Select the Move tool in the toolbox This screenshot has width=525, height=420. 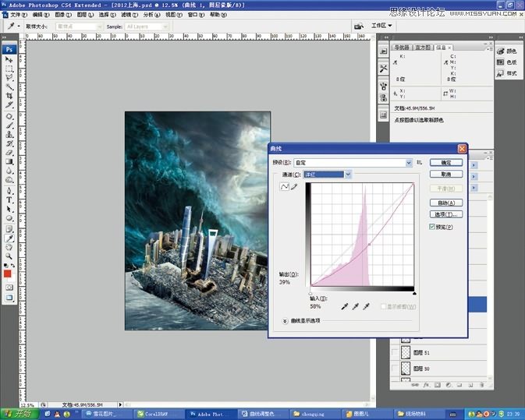(9, 59)
